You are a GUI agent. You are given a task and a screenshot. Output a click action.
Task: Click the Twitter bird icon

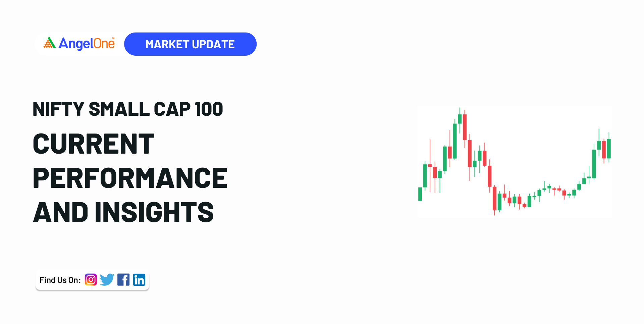(107, 280)
